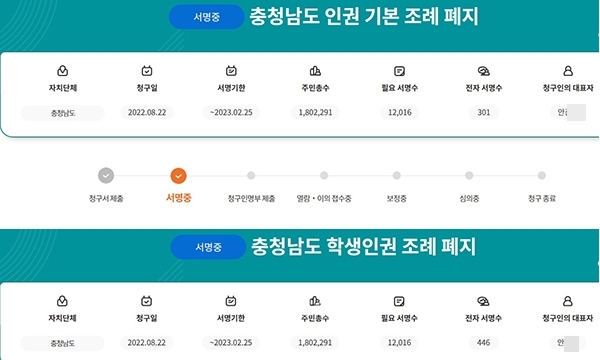The height and width of the screenshot is (360, 600).
Task: Click 전자 서명수 label in 인권 기본 조례 card
Action: click(484, 88)
